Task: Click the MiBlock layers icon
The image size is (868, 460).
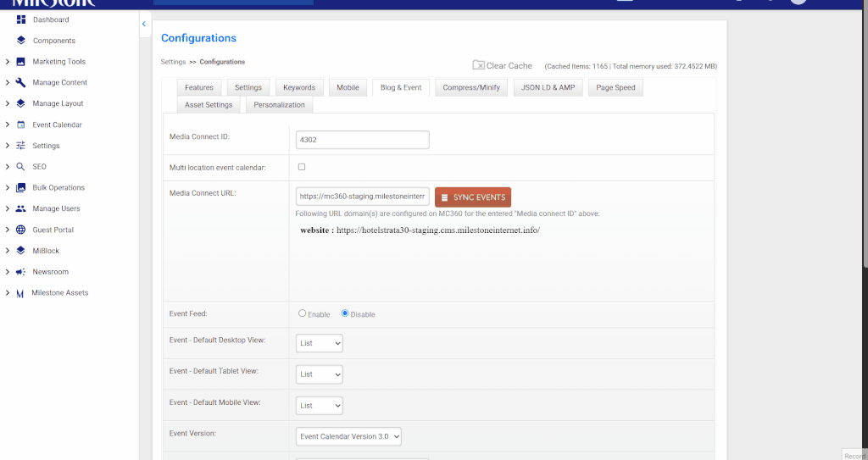Action: 20,251
